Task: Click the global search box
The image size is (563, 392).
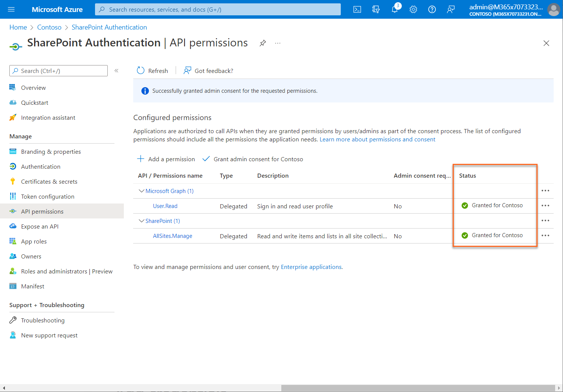Action: click(217, 9)
